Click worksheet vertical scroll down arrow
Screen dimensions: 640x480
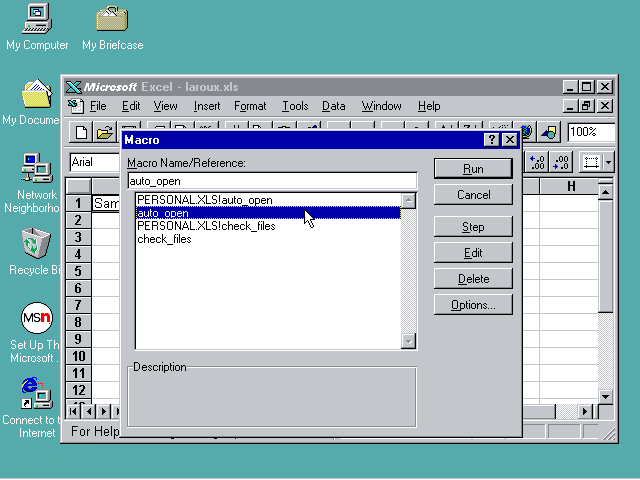tap(606, 396)
